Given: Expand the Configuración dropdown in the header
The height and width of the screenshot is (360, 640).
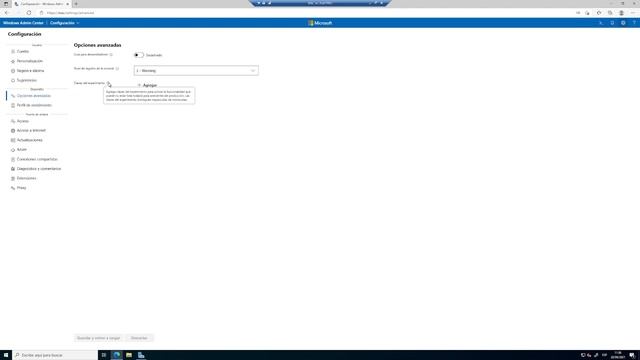Looking at the screenshot, I should pyautogui.click(x=64, y=23).
